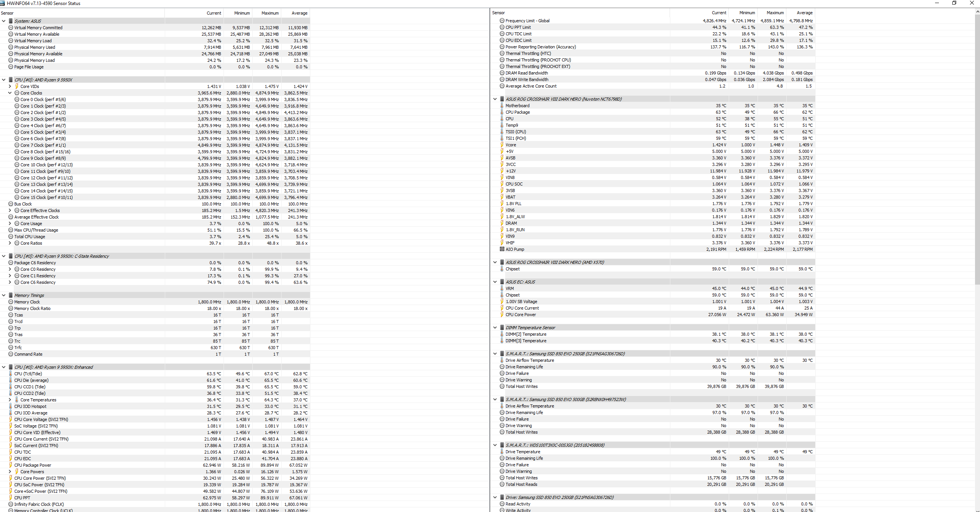This screenshot has width=980, height=512.
Task: Select the CPU PPT Limit sensor row
Action: pyautogui.click(x=518, y=27)
